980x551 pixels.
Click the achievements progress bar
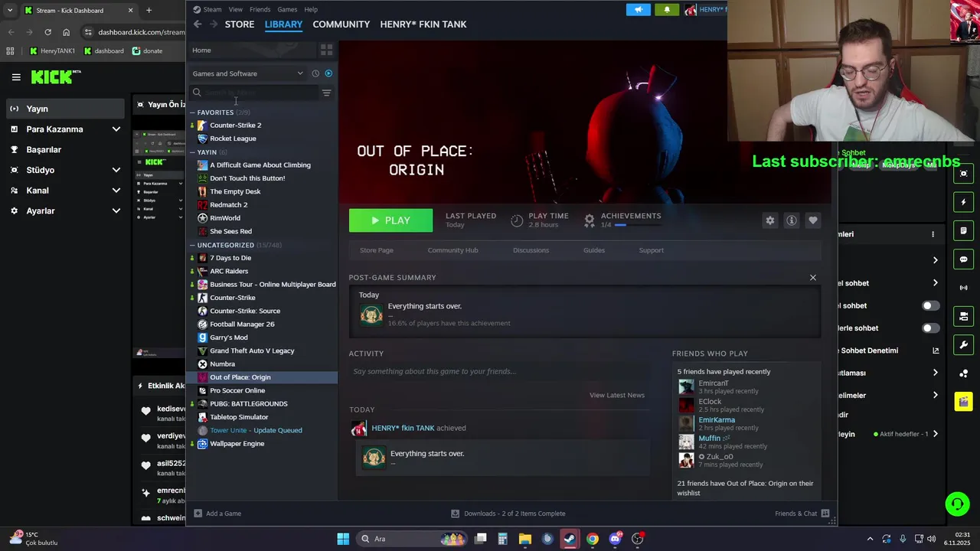[637, 225]
